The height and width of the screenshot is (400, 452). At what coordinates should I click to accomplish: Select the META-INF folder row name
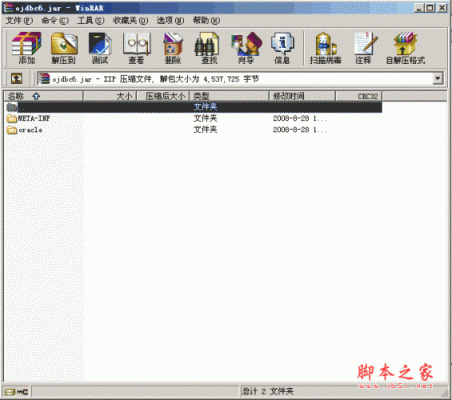coord(34,118)
